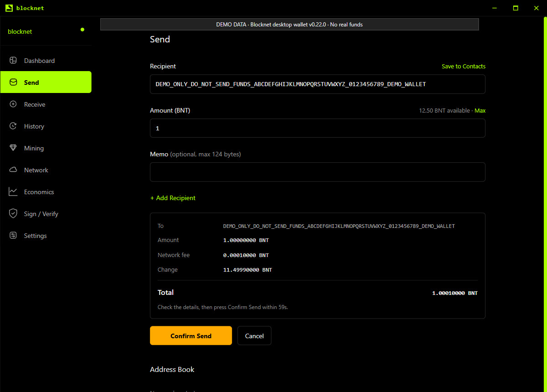The width and height of the screenshot is (547, 392).
Task: Open Dashboard via its sidebar icon
Action: click(13, 61)
